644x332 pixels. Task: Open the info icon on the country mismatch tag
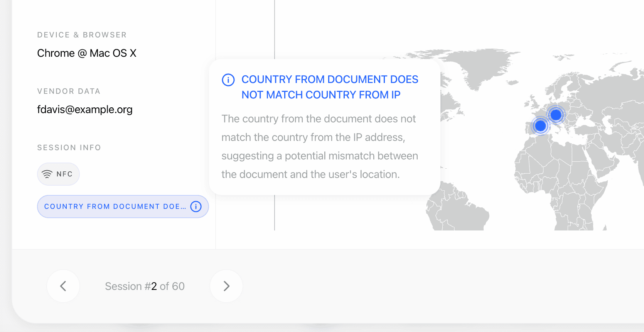(x=196, y=207)
